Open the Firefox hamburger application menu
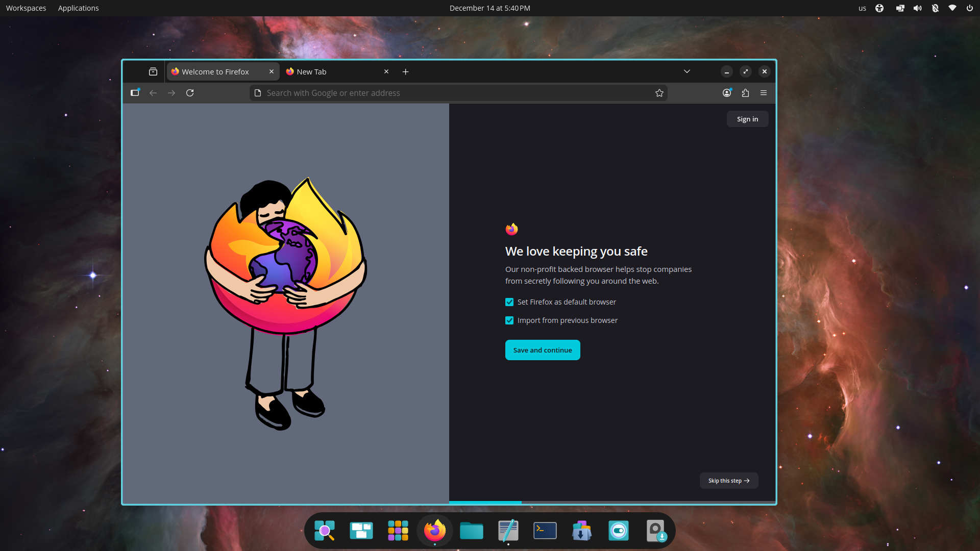The height and width of the screenshot is (551, 980). coord(764,93)
